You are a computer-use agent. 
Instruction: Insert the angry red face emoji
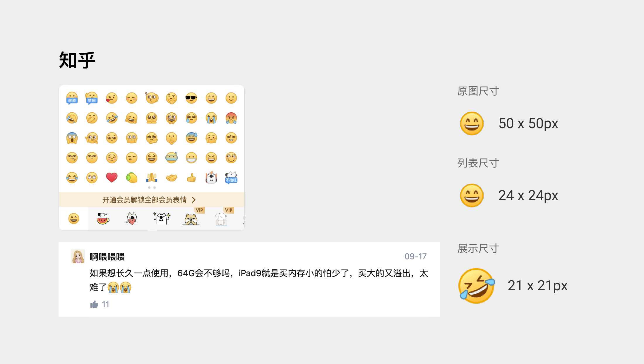[x=231, y=118]
